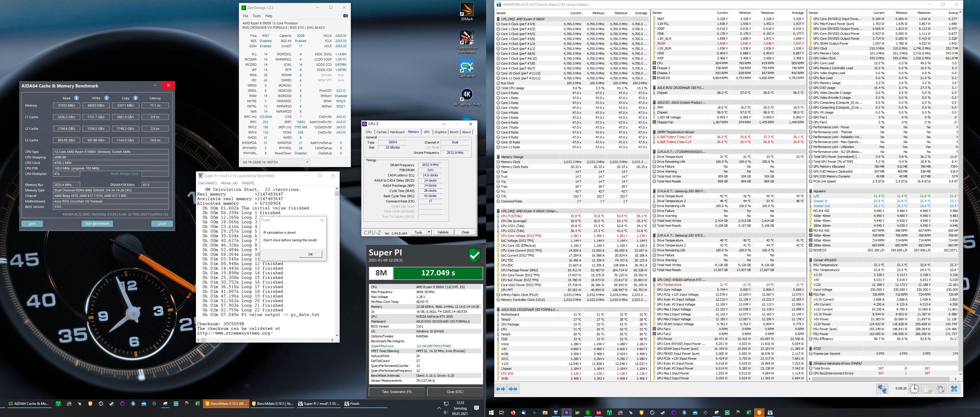
Task: Switch to CPU-Z SPD tab
Action: coord(426,132)
